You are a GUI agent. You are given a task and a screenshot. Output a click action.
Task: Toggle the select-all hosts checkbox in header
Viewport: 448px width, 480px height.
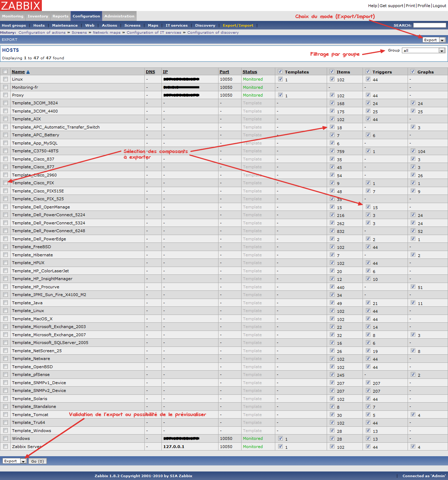(5, 71)
